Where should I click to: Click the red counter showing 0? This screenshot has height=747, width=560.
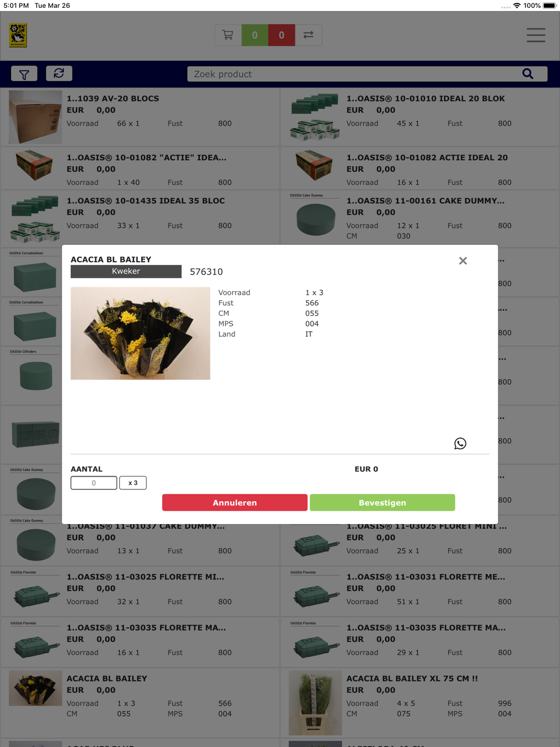282,35
